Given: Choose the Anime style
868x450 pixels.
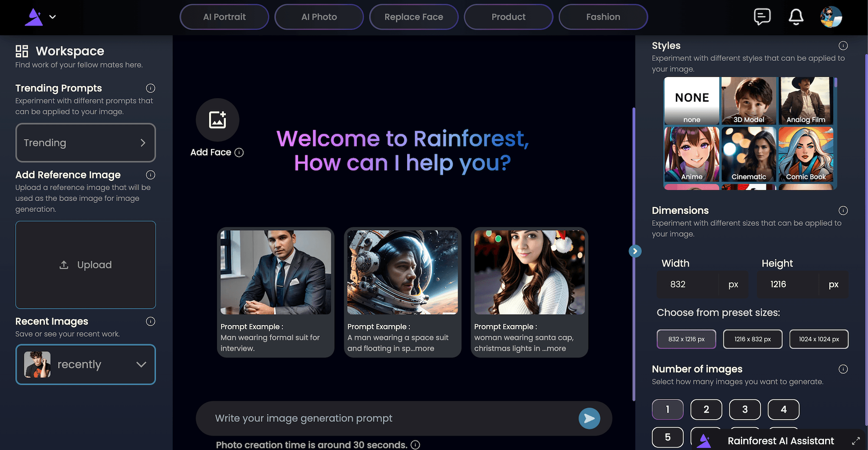Looking at the screenshot, I should pyautogui.click(x=692, y=154).
